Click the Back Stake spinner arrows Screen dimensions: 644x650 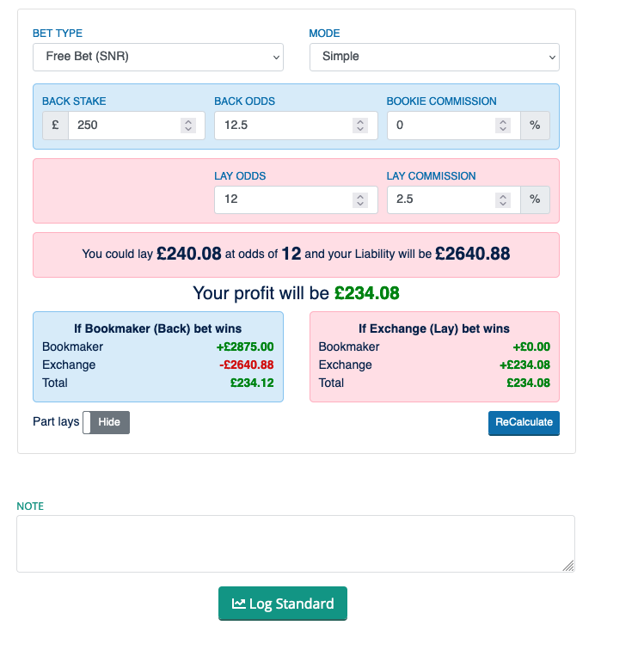(x=188, y=126)
